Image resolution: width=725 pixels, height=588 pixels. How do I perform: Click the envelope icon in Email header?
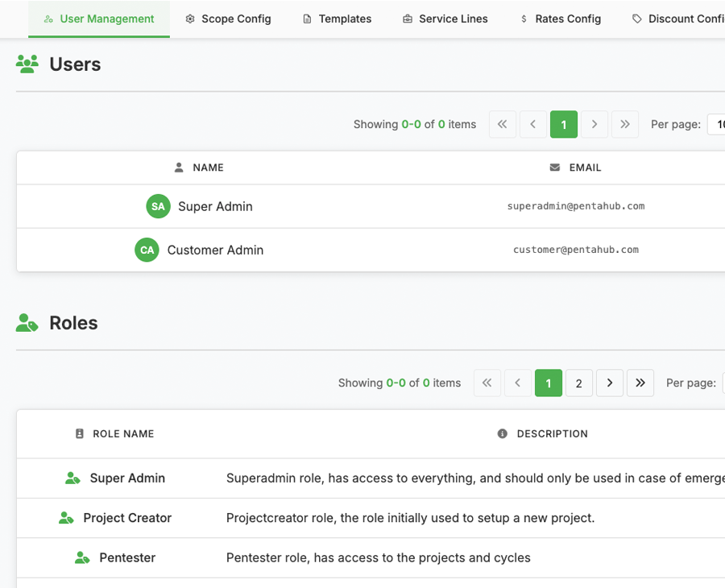(x=554, y=168)
